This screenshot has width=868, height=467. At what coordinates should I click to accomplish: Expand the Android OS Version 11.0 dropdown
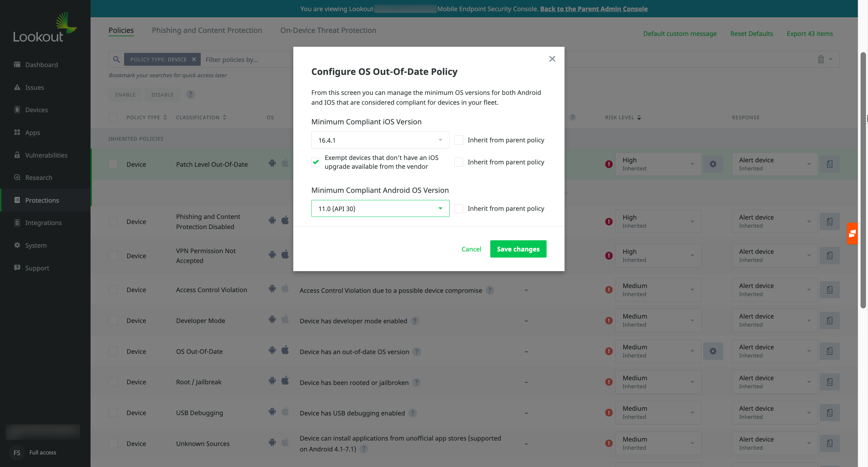click(x=380, y=208)
